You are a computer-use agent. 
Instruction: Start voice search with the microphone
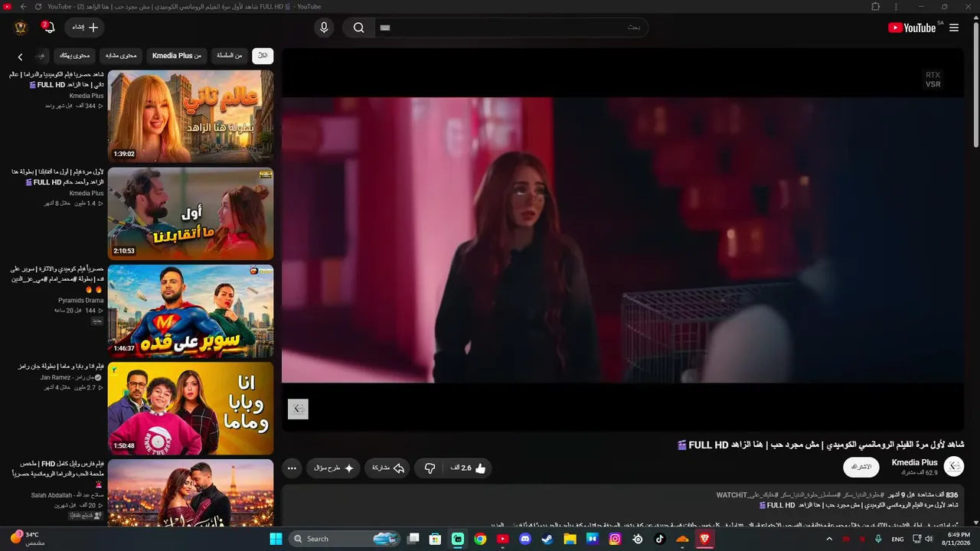[x=324, y=28]
